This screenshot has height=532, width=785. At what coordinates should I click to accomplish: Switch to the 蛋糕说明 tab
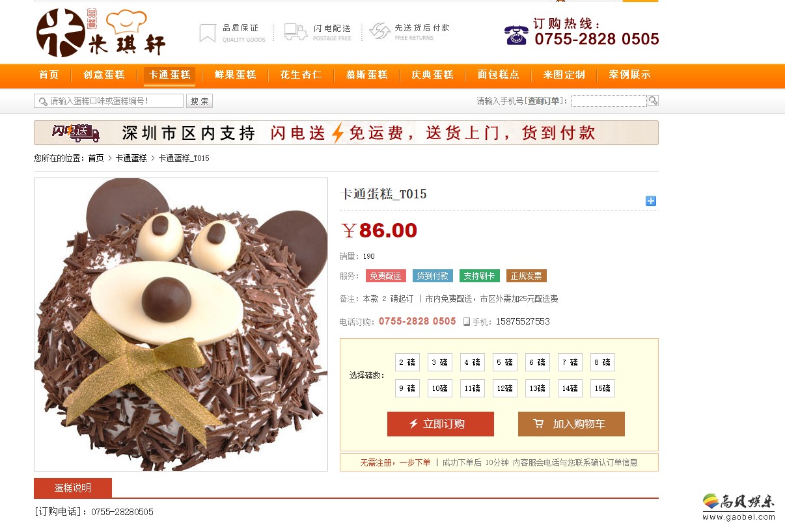coord(73,488)
